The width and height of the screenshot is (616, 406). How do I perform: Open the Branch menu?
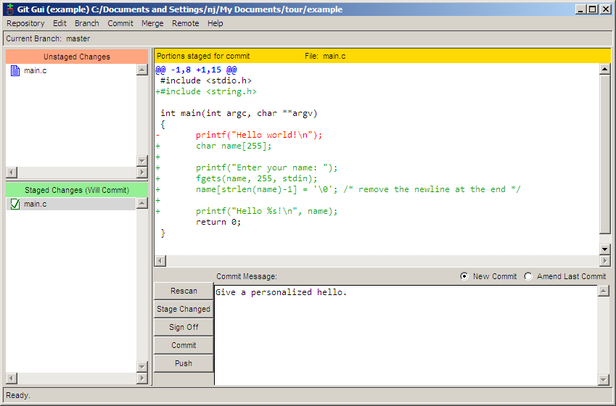point(87,22)
